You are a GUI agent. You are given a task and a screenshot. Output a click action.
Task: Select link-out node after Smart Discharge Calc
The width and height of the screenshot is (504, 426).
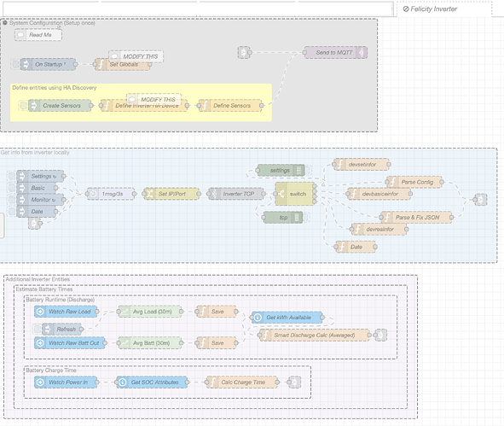(x=381, y=336)
